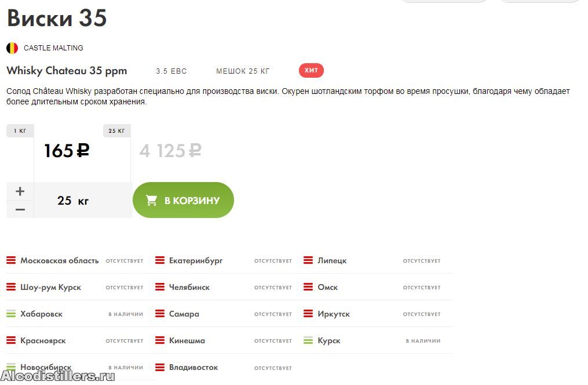
Task: Open the Омск location
Action: coord(328,287)
